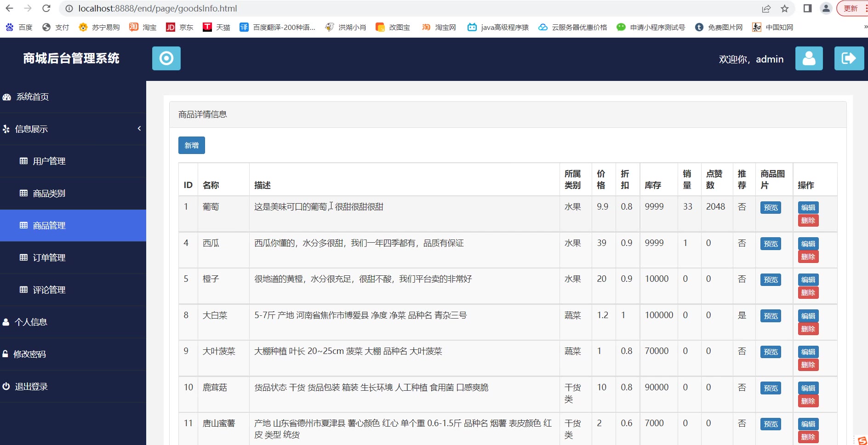Expand hidden bookmarks overflow chevron

[865, 27]
